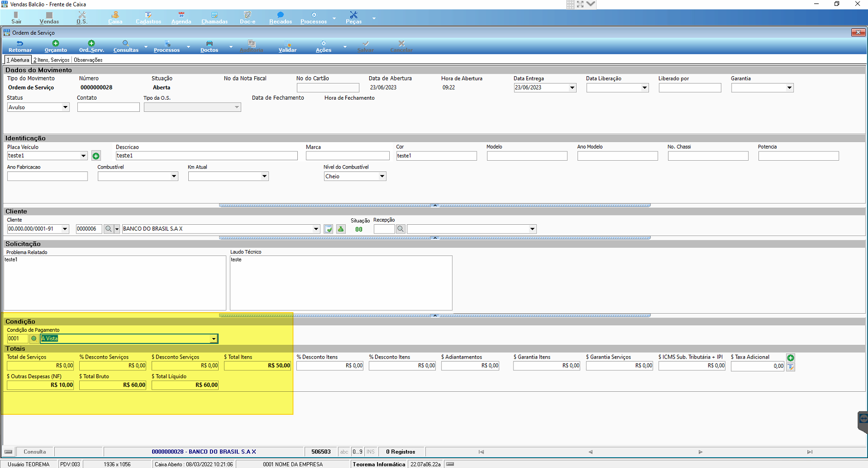Switch to 1 Abertura tab
This screenshot has height=468, width=868.
tap(18, 60)
